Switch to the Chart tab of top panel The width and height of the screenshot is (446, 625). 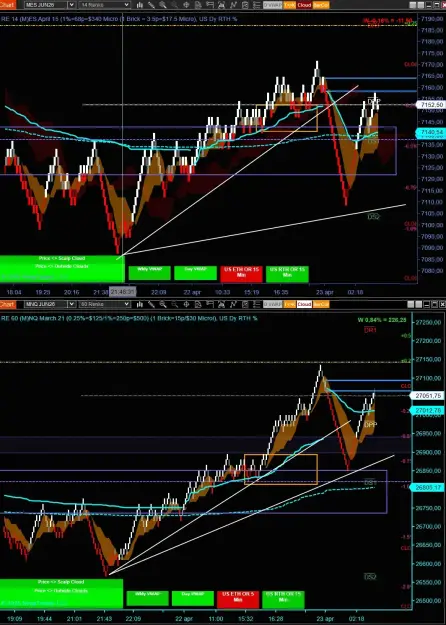point(7,5)
